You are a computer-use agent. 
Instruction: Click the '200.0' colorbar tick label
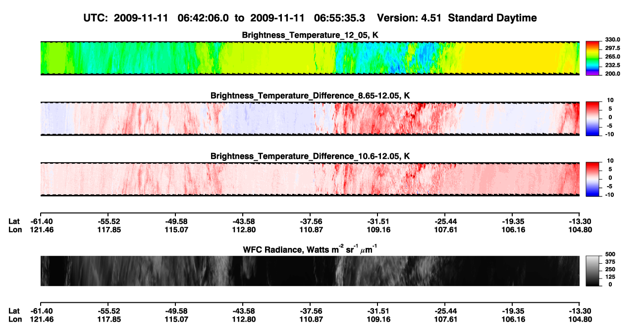(x=613, y=73)
